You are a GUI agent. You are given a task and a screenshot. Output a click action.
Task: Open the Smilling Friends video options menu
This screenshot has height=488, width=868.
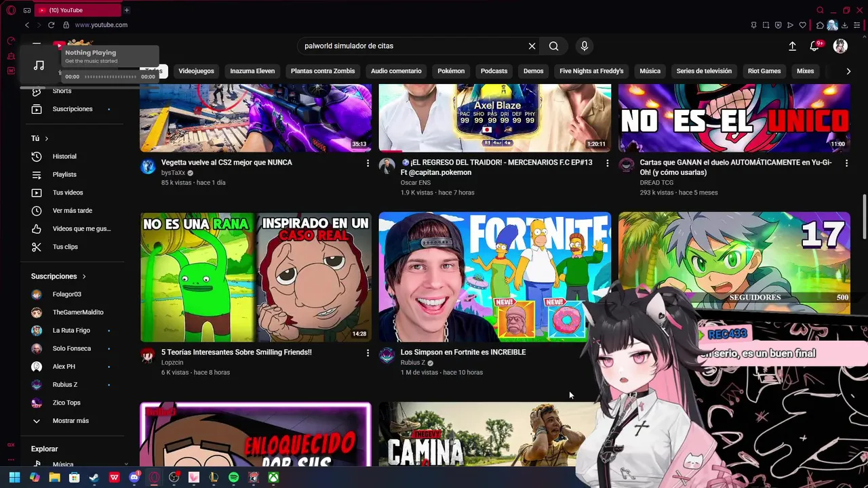368,353
